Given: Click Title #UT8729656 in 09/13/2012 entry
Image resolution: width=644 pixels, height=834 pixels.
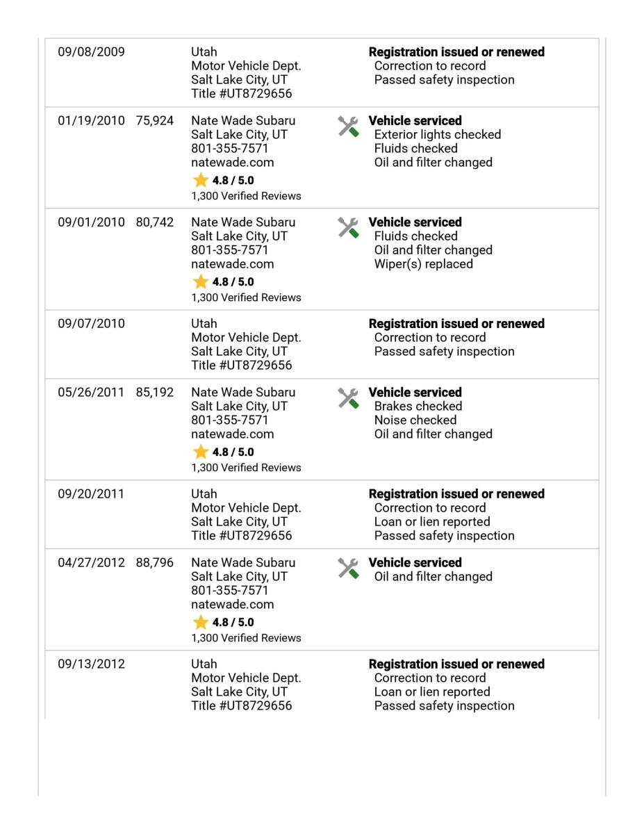Looking at the screenshot, I should [x=242, y=706].
